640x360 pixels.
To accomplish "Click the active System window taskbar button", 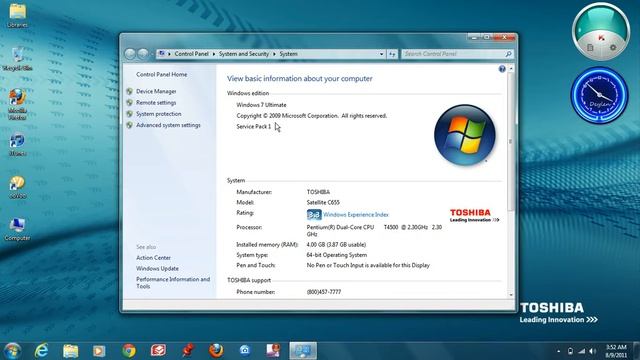I will (303, 351).
